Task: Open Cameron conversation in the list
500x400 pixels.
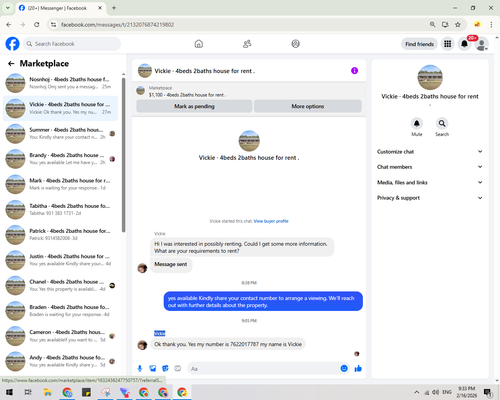Action: (60, 336)
